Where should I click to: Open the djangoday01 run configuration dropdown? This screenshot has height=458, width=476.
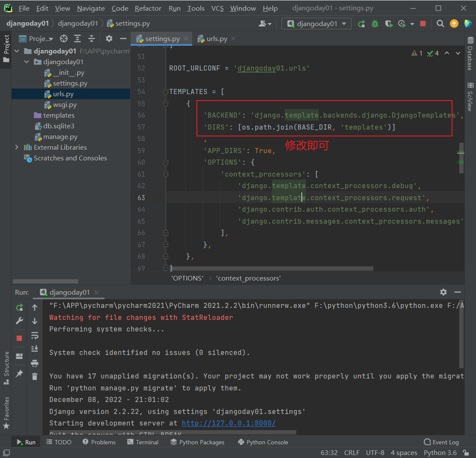point(316,24)
